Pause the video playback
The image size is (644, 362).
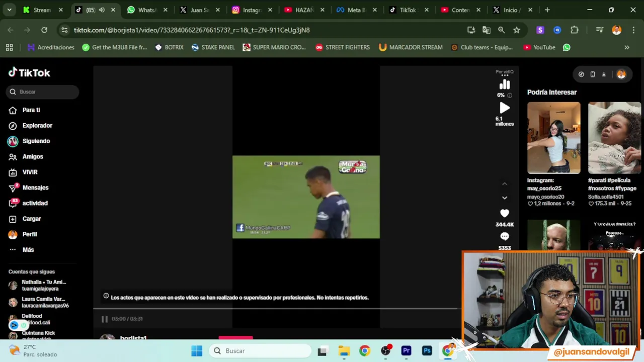(x=105, y=319)
